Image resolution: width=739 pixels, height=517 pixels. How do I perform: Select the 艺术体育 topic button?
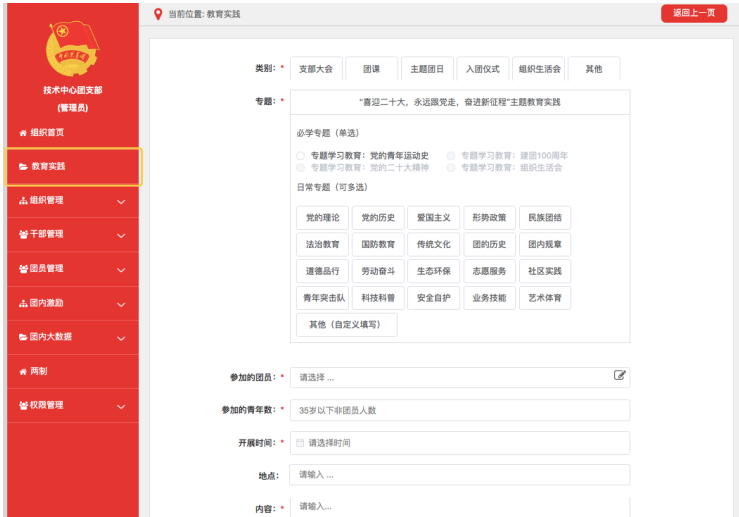click(545, 298)
